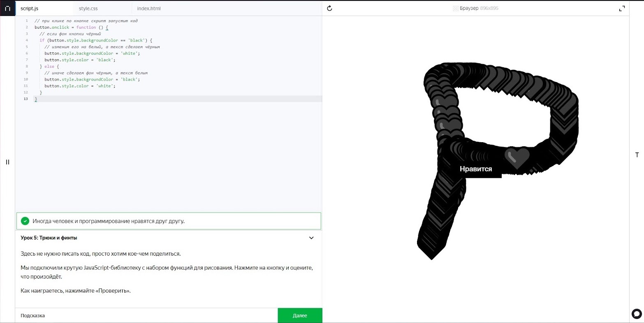Click line number 13 in the editor gutter

26,99
